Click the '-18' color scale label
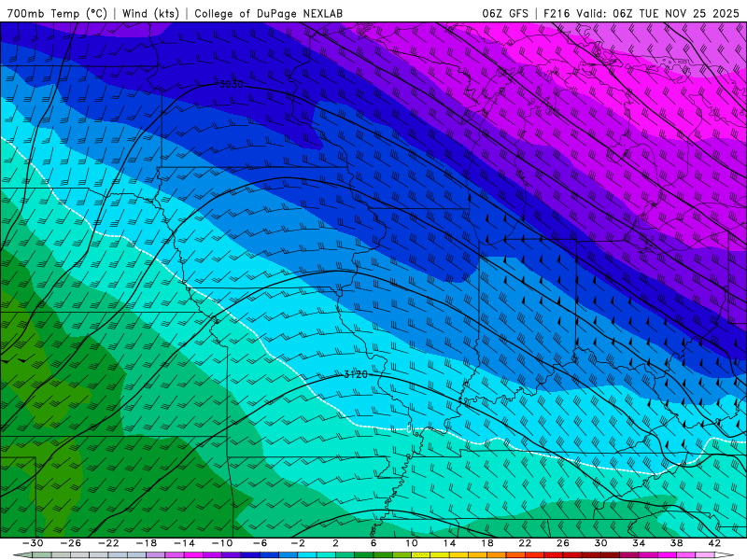This screenshot has height=560, width=747. (147, 543)
